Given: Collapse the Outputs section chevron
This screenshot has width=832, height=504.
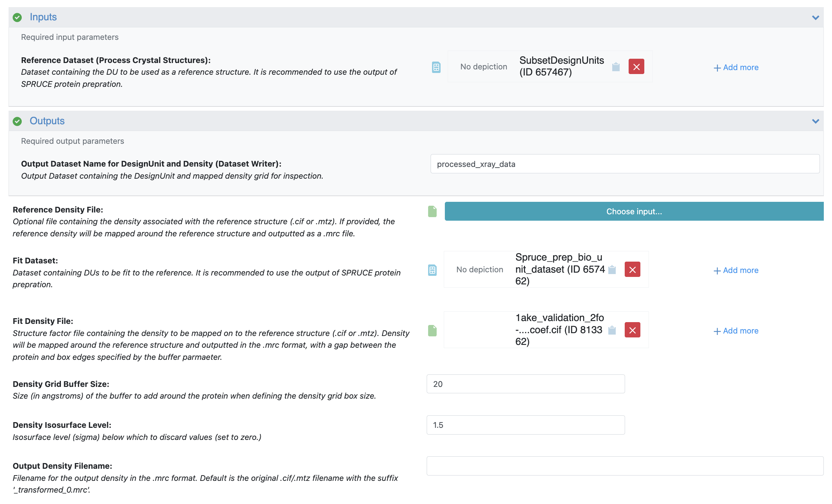Looking at the screenshot, I should (815, 121).
